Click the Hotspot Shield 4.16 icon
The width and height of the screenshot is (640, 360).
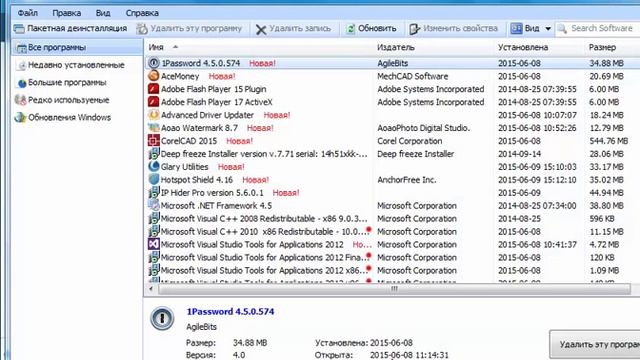point(153,180)
